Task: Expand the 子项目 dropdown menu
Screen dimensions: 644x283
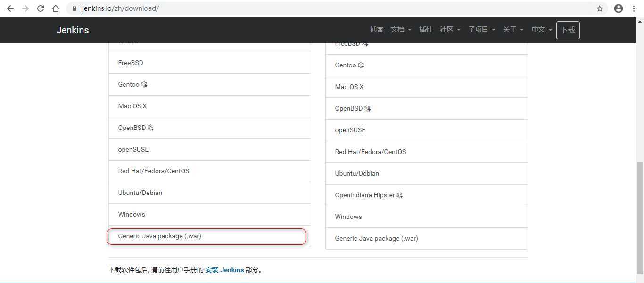Action: [482, 29]
